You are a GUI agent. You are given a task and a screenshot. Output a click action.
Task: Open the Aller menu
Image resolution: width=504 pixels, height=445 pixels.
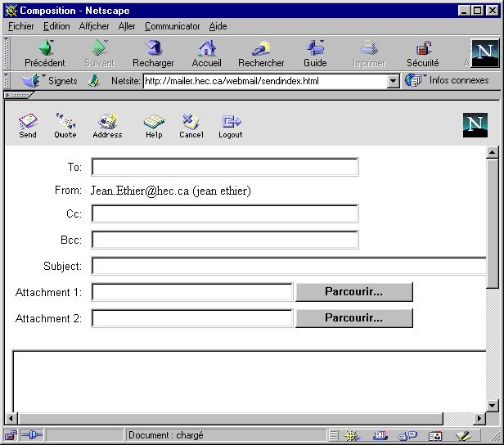(127, 26)
